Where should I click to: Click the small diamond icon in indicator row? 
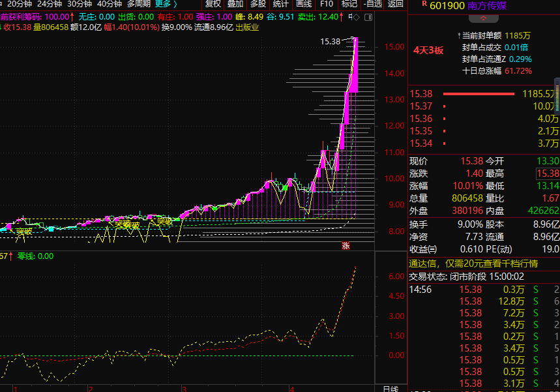click(x=358, y=16)
